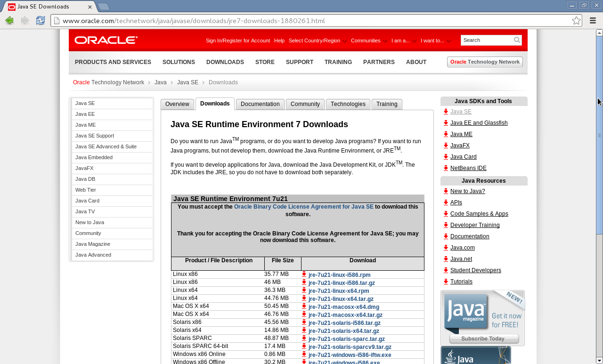The image size is (603, 364).
Task: Click Sign In/Register for Account
Action: coord(238,40)
